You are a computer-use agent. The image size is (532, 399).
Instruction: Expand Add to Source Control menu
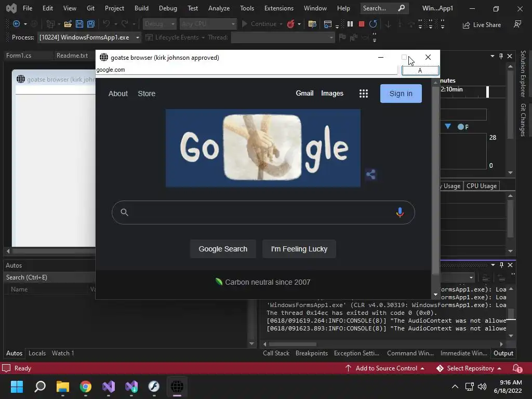point(385,368)
